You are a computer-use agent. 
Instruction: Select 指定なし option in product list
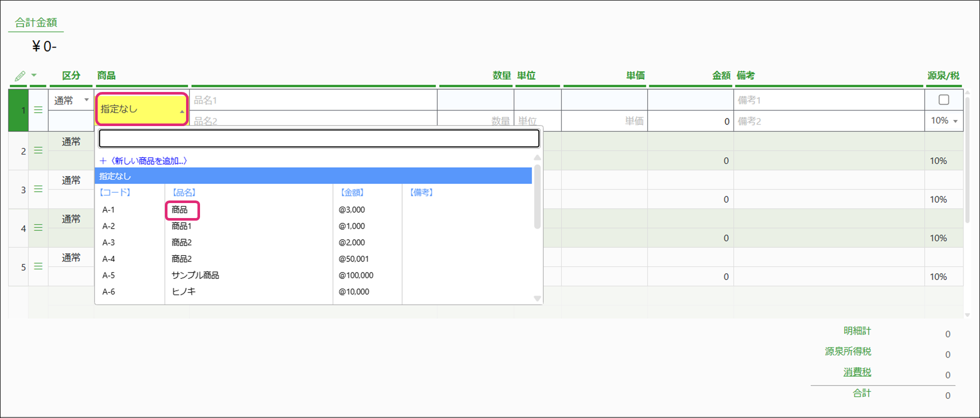(313, 176)
